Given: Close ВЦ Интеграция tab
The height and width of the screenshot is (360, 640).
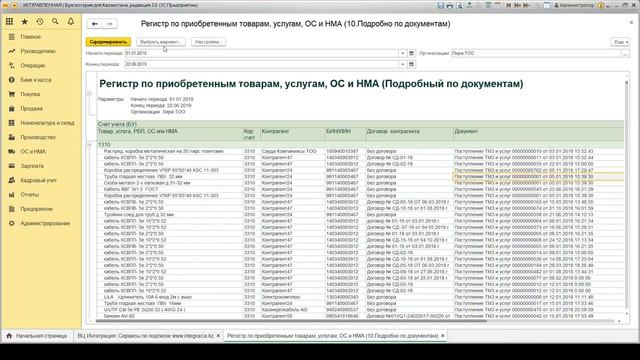Looking at the screenshot, I should pyautogui.click(x=218, y=336).
